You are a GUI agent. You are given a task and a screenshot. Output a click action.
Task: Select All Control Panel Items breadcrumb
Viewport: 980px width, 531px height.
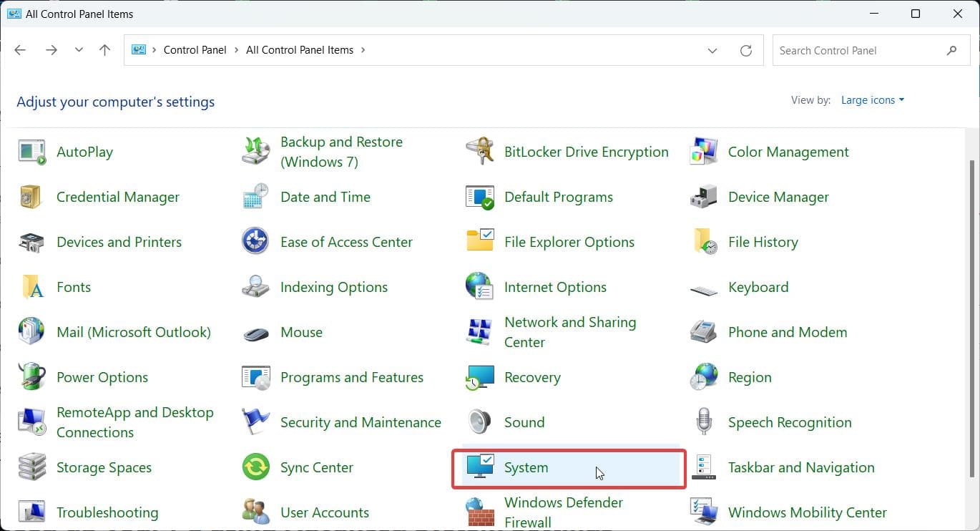[x=300, y=50]
